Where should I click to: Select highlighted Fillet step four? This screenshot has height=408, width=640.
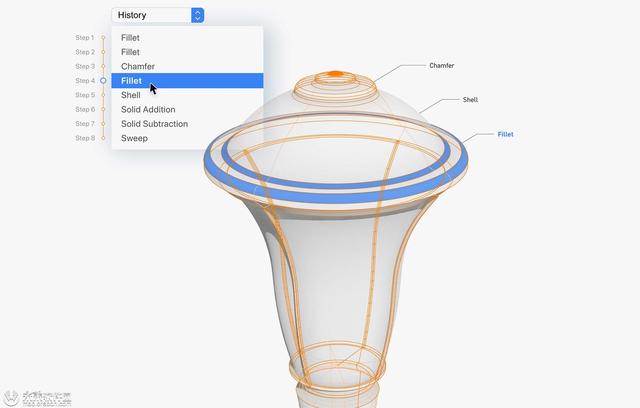click(187, 81)
